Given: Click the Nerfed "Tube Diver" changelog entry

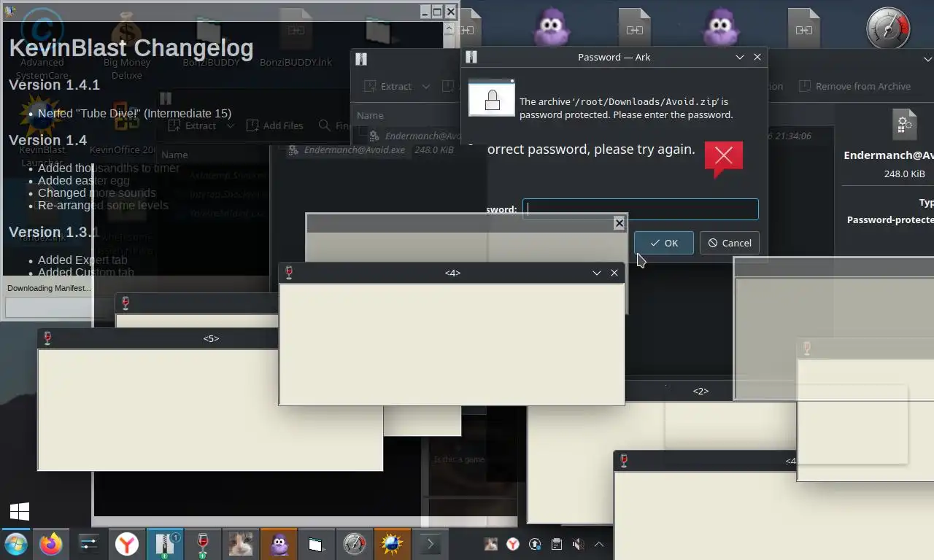Looking at the screenshot, I should (135, 113).
